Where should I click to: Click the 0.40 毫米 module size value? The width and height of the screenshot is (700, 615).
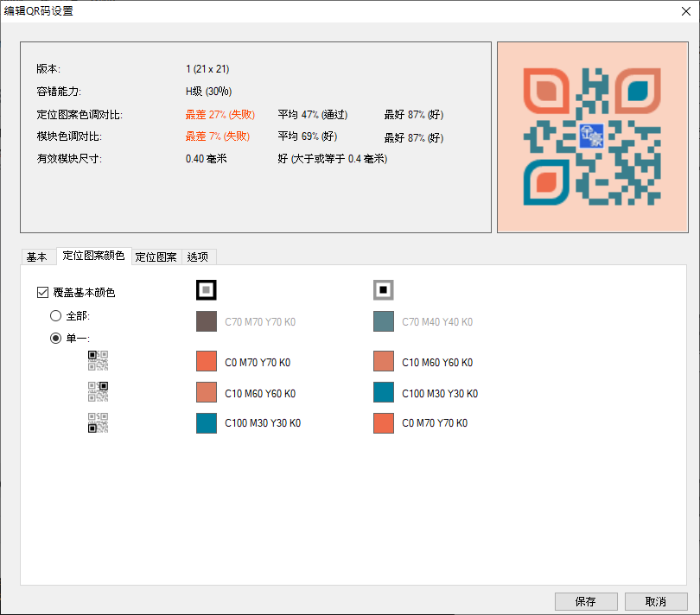click(x=207, y=159)
